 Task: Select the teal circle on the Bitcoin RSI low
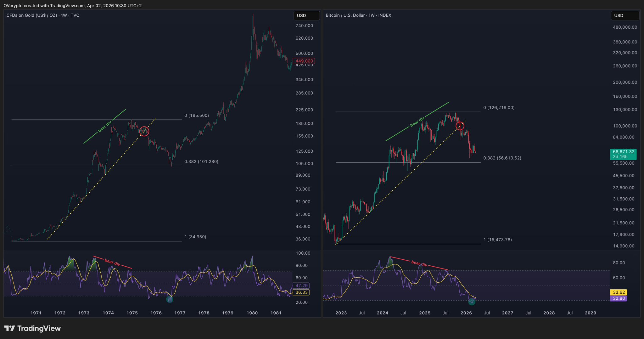pos(472,302)
